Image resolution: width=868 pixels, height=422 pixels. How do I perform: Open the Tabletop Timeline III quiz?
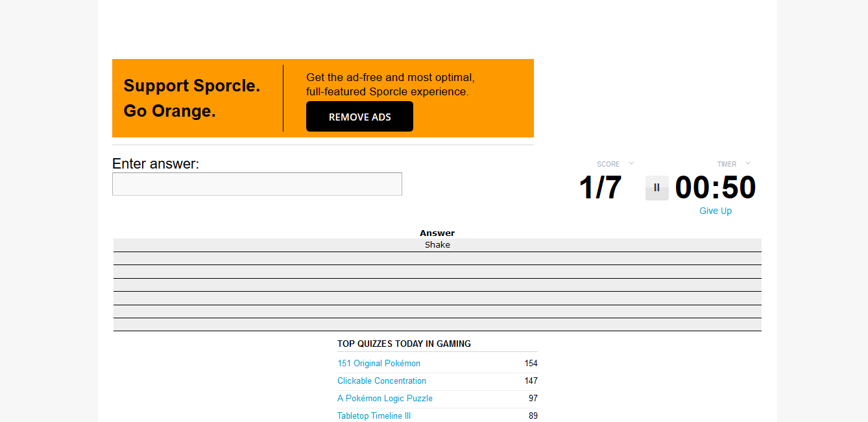point(374,416)
